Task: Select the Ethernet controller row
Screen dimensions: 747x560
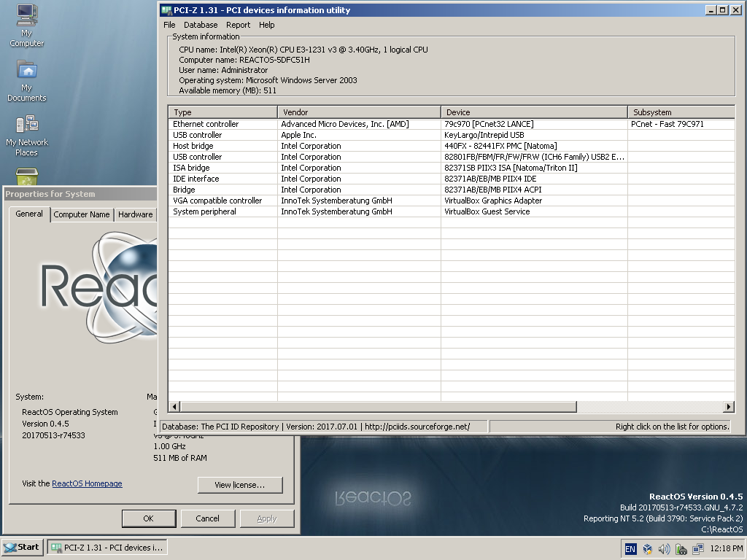Action: (x=451, y=124)
